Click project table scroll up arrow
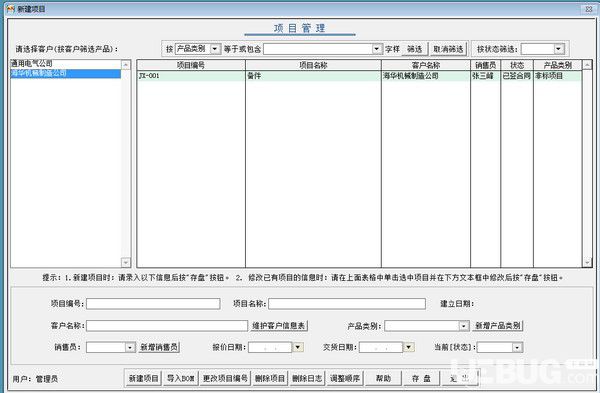 point(587,65)
